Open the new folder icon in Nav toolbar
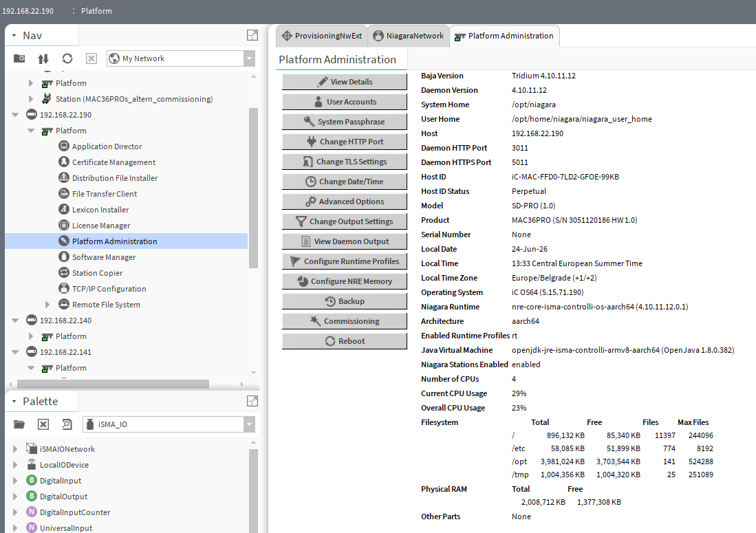Screen dimensions: 756x533 tap(19, 58)
